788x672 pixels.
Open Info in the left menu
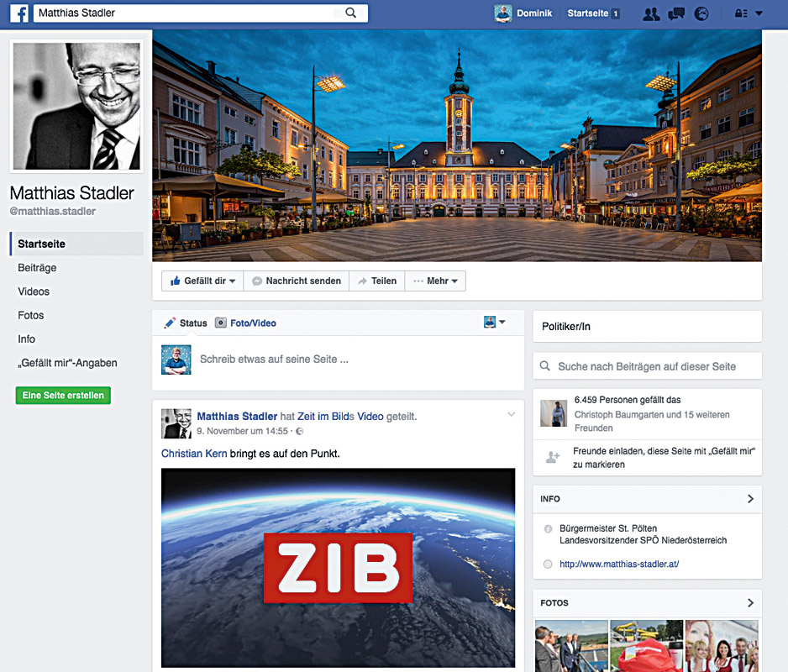(27, 339)
